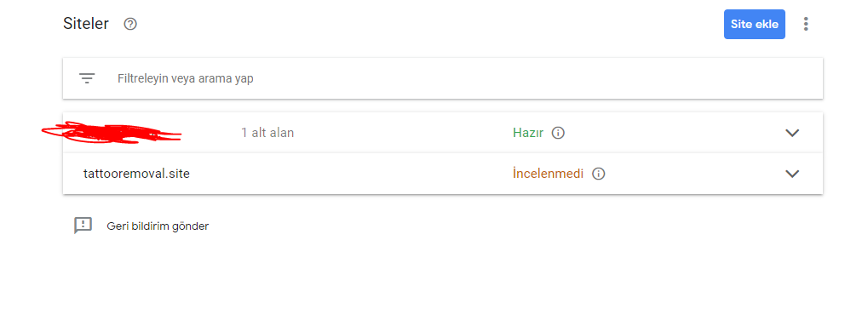Image resolution: width=868 pixels, height=309 pixels.
Task: Click the Hazır status text
Action: click(528, 133)
